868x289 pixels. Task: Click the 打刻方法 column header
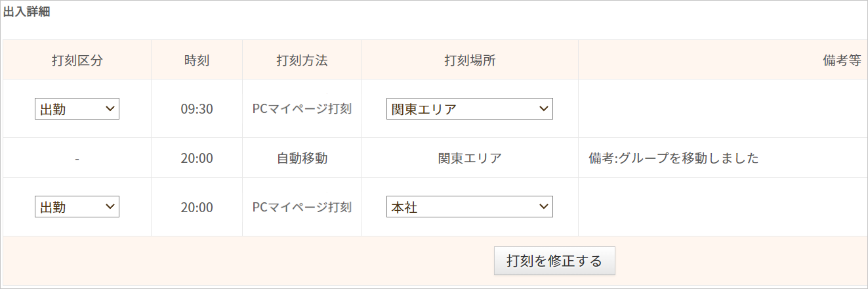point(302,60)
